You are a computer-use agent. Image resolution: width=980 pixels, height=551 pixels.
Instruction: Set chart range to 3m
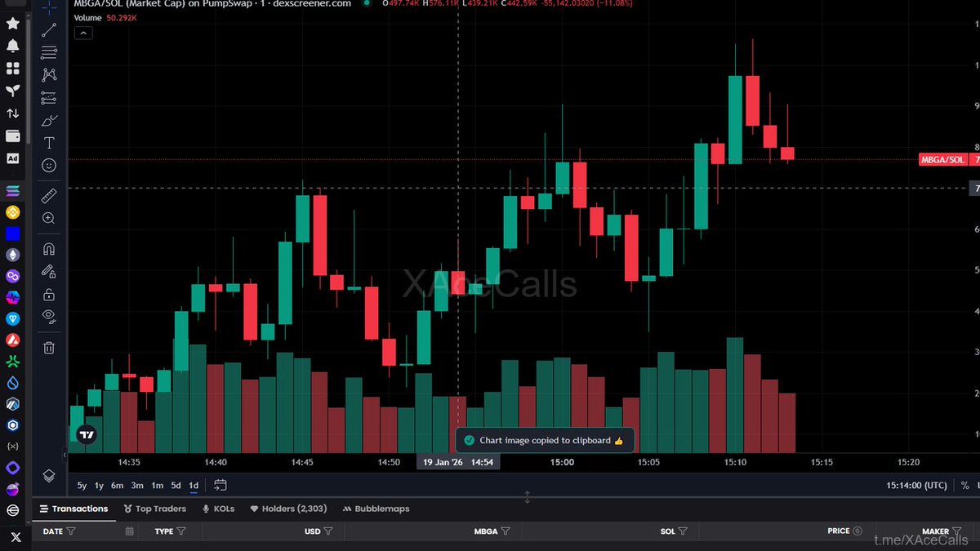point(137,485)
